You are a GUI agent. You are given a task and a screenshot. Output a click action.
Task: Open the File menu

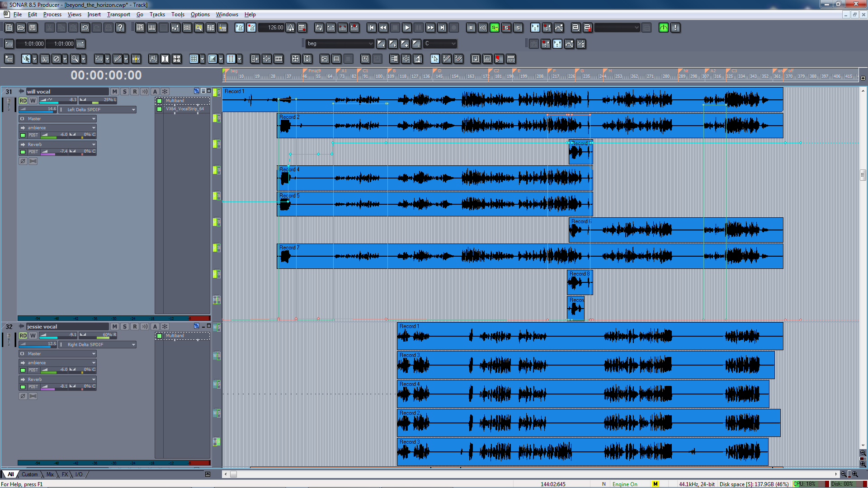pyautogui.click(x=18, y=14)
